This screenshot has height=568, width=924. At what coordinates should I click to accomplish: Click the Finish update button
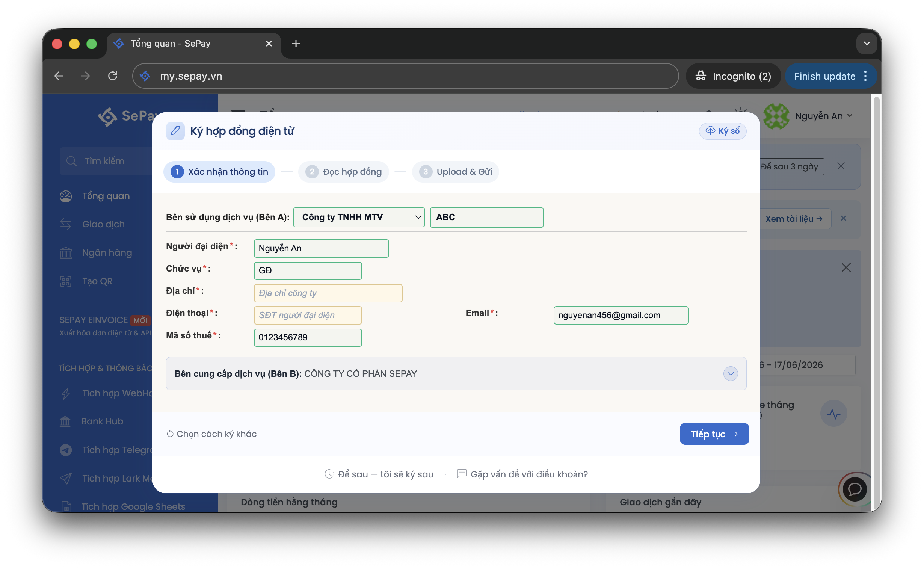tap(824, 76)
